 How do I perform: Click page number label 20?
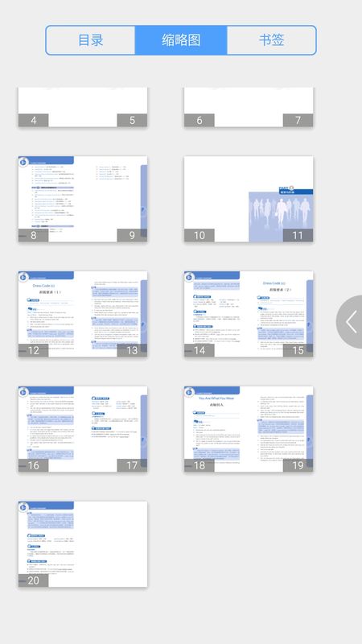pos(33,580)
